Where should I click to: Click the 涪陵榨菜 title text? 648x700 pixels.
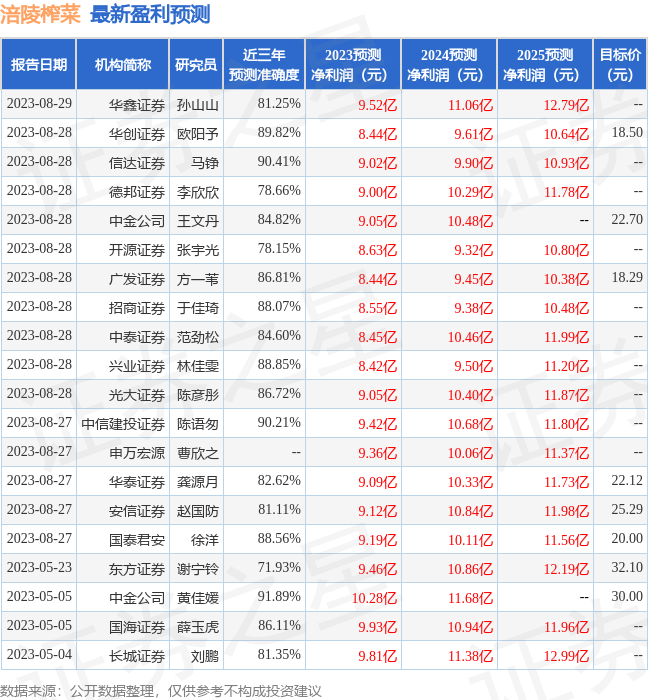[x=40, y=14]
